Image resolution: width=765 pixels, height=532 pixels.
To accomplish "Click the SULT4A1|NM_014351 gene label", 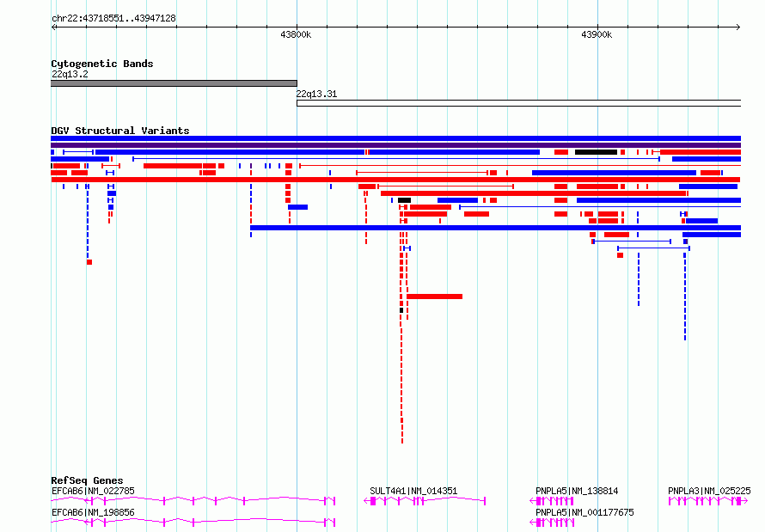I will pyautogui.click(x=413, y=491).
